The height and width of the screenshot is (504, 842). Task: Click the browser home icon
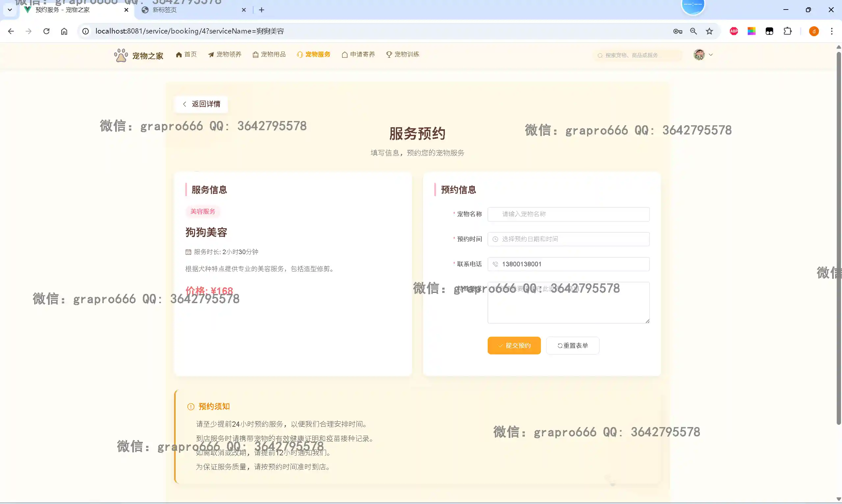(x=64, y=31)
